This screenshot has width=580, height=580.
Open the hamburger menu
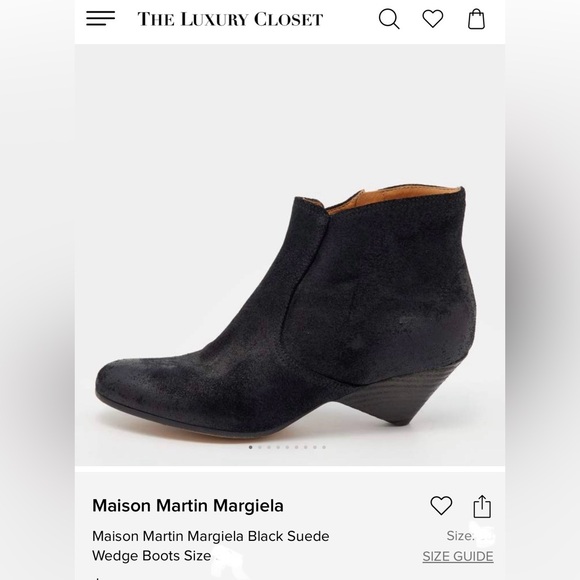click(x=100, y=18)
